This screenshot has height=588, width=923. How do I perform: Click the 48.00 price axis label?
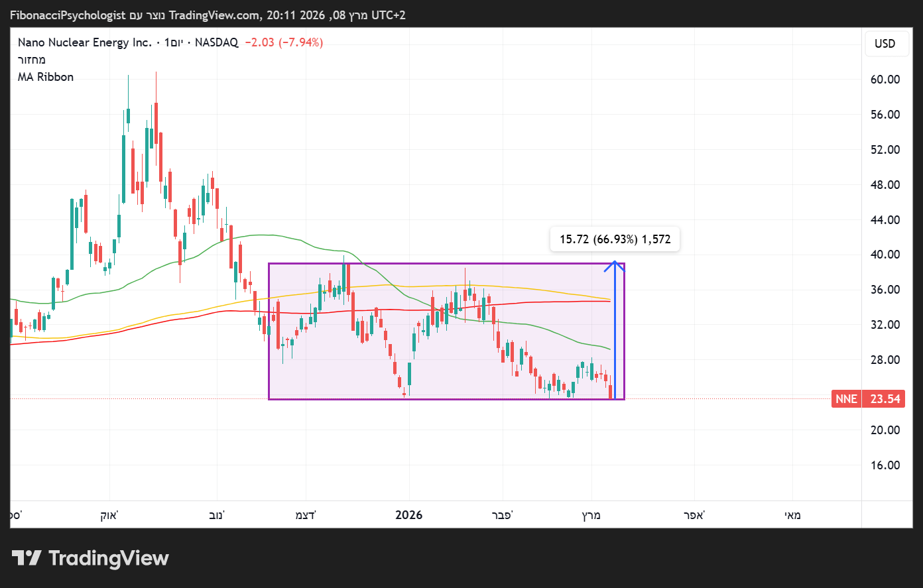pos(885,185)
